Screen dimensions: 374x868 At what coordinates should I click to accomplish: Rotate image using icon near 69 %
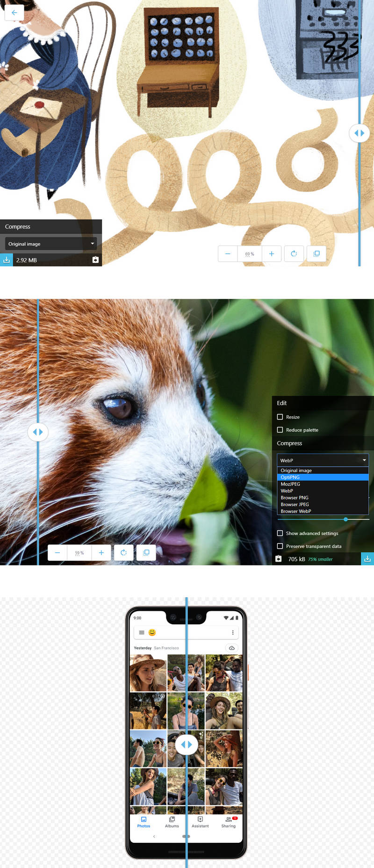pos(294,254)
